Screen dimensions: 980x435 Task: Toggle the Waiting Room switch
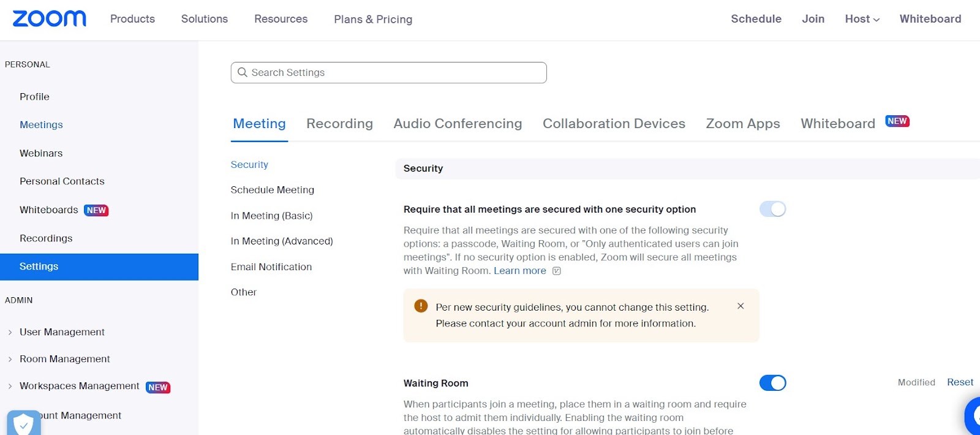(772, 383)
